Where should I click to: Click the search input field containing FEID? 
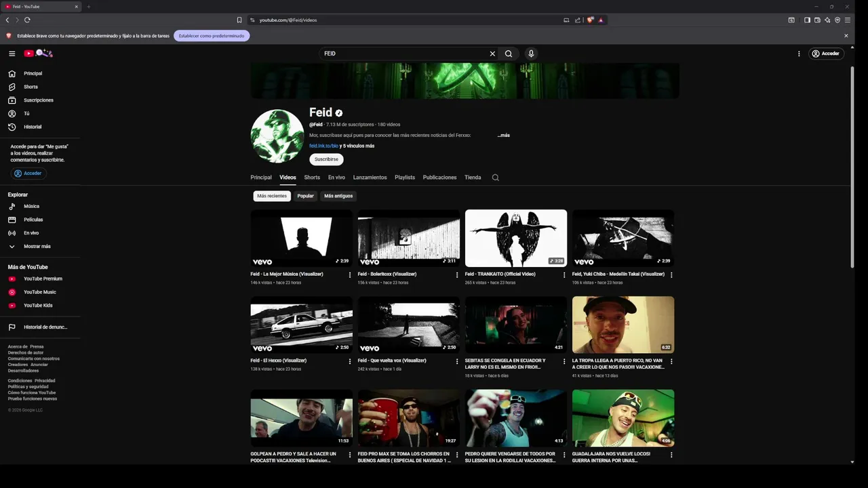[403, 54]
